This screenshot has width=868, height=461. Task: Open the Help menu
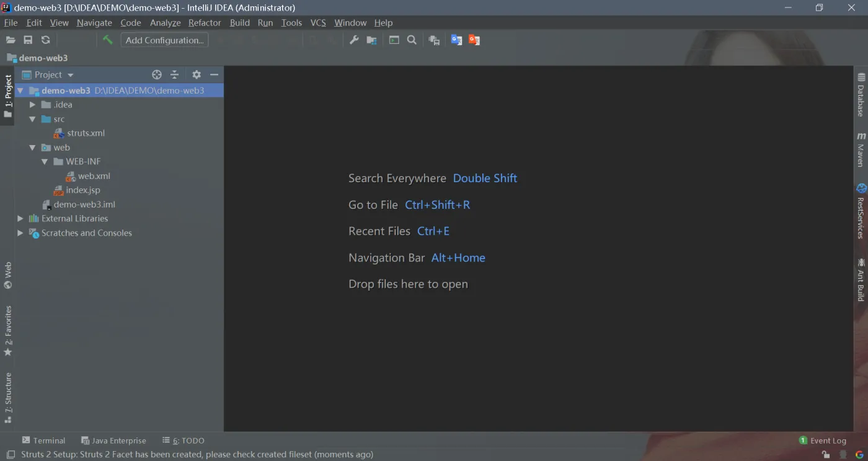[x=383, y=23]
